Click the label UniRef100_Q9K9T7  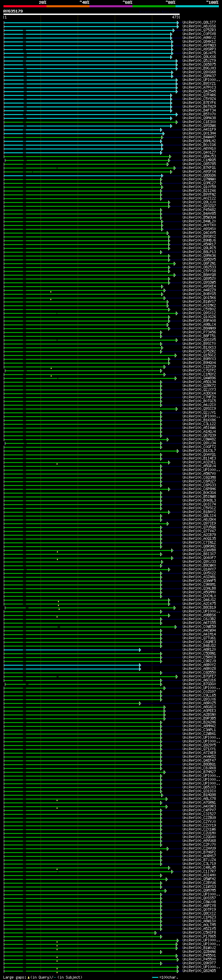coord(199,963)
